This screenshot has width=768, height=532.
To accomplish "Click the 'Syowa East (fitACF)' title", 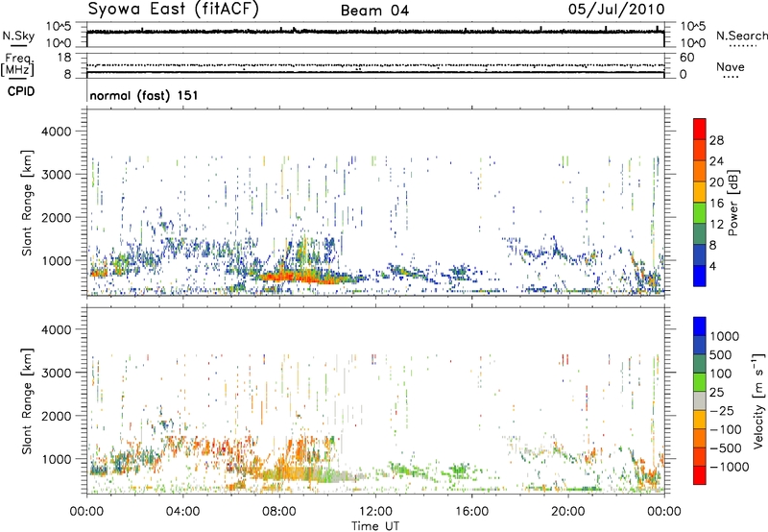I will point(174,9).
